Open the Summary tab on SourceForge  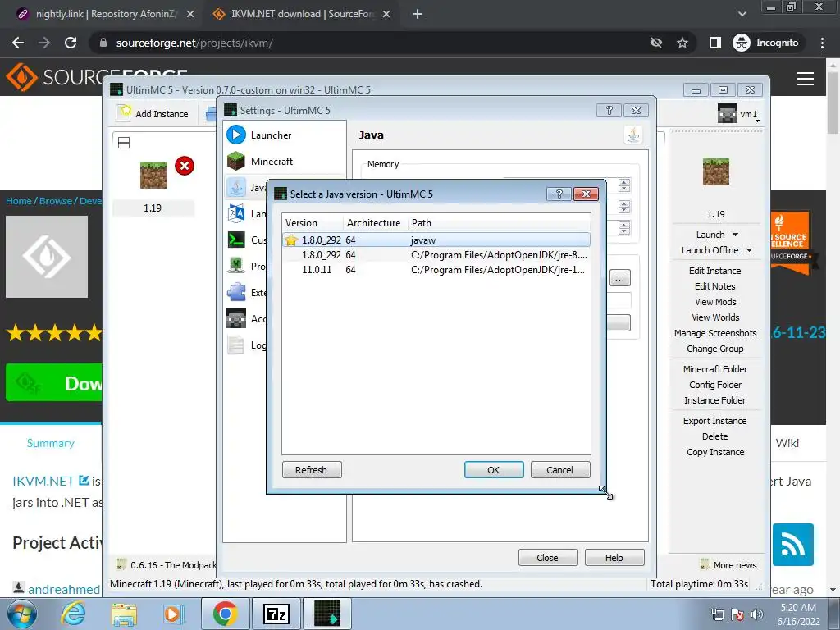click(50, 443)
